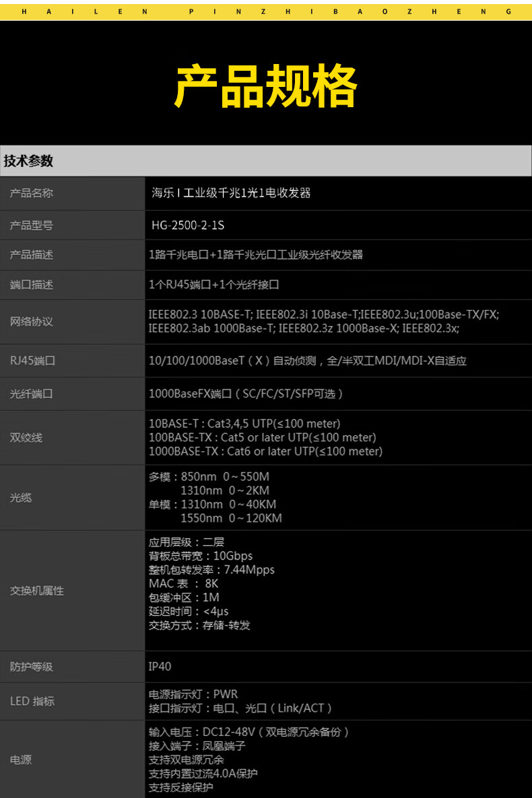Screen dimensions: 532x798
Task: Click the 产品描述 label
Action: pos(32,255)
